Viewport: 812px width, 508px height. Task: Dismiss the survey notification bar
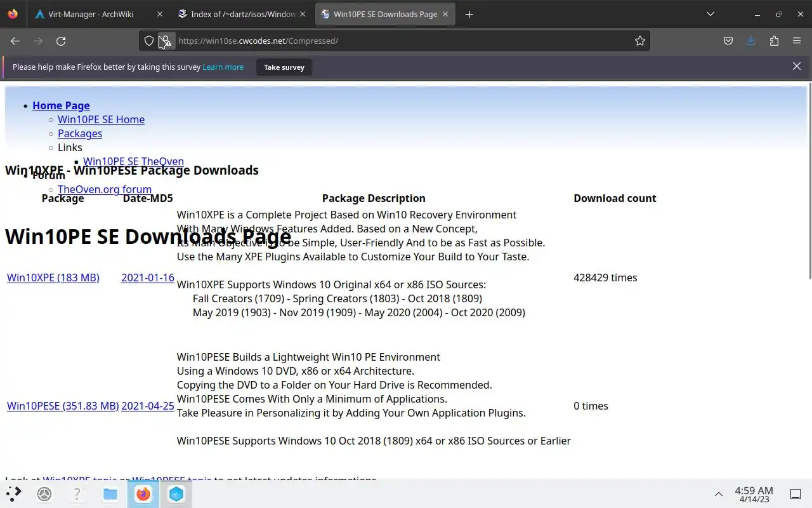[797, 66]
